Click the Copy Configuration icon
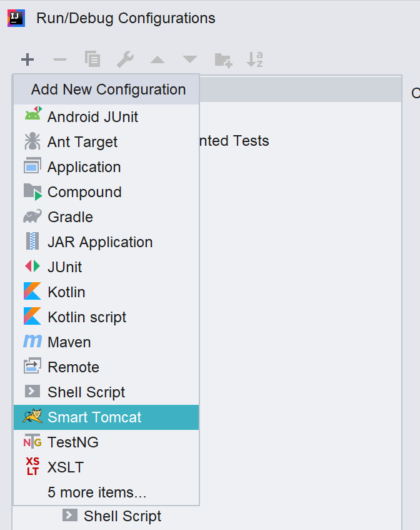The width and height of the screenshot is (420, 530). [92, 59]
